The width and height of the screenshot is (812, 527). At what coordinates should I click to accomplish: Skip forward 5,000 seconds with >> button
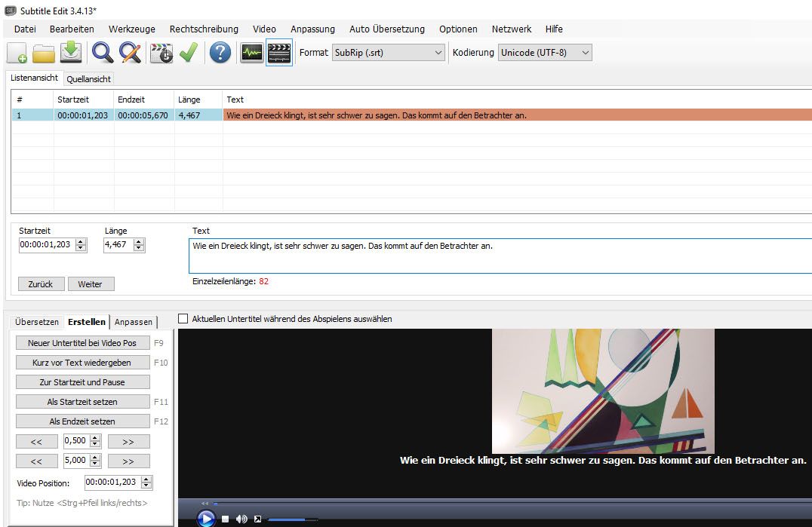(x=129, y=461)
